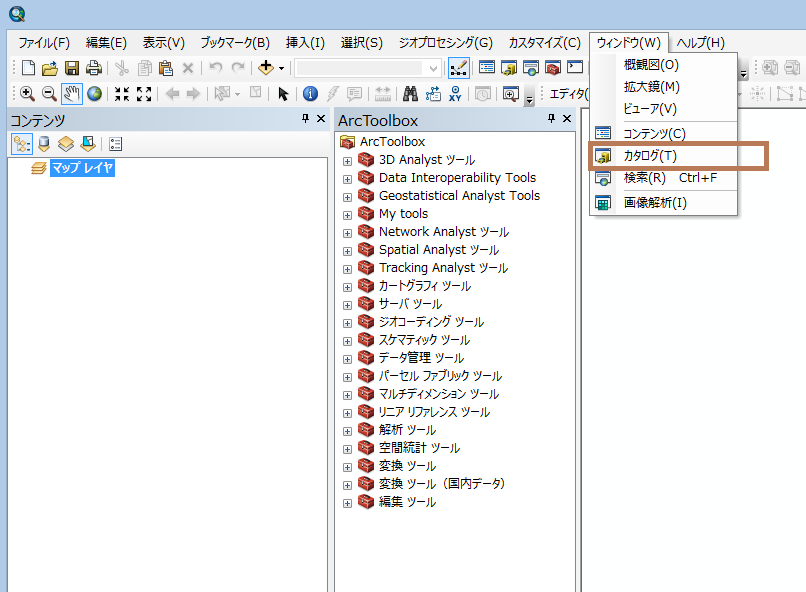Open the map scale combo box
The image size is (806, 592).
pos(368,68)
